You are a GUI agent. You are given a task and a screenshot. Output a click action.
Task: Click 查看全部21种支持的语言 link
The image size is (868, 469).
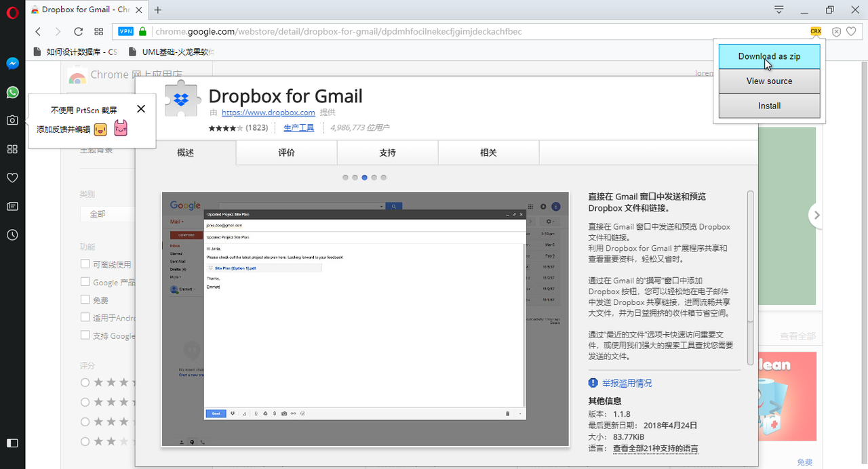[x=656, y=449]
